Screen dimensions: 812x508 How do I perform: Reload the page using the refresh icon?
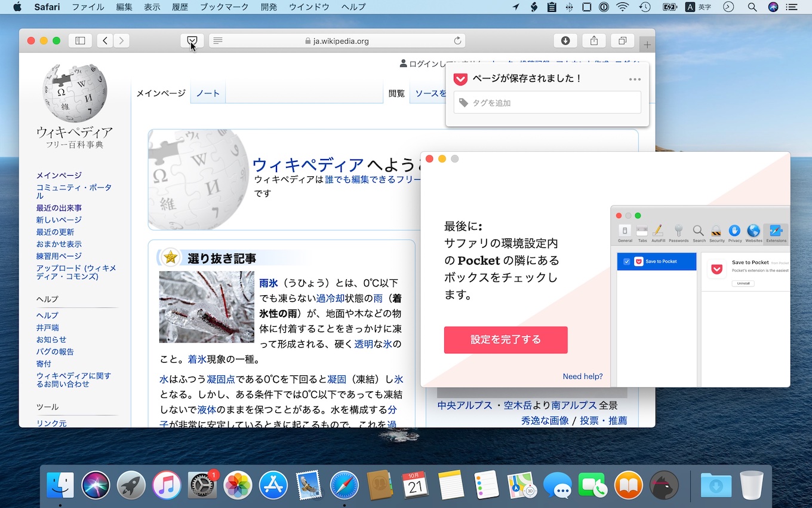coord(457,40)
